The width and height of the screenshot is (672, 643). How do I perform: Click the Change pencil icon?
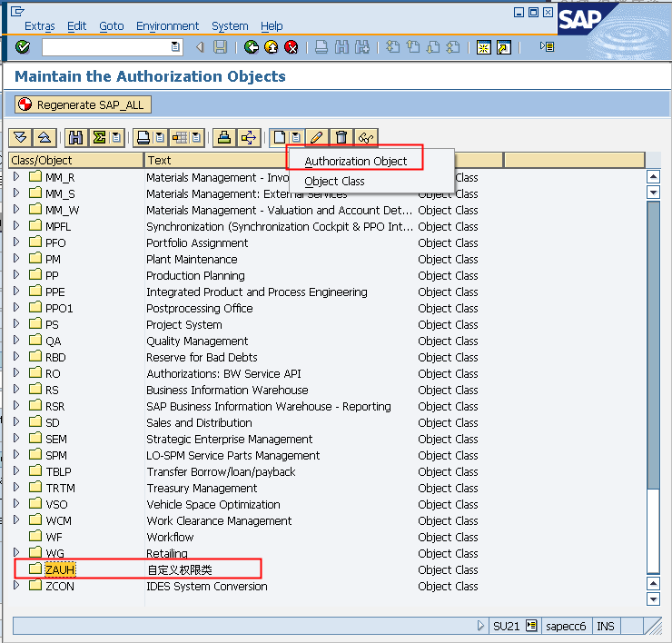point(317,138)
